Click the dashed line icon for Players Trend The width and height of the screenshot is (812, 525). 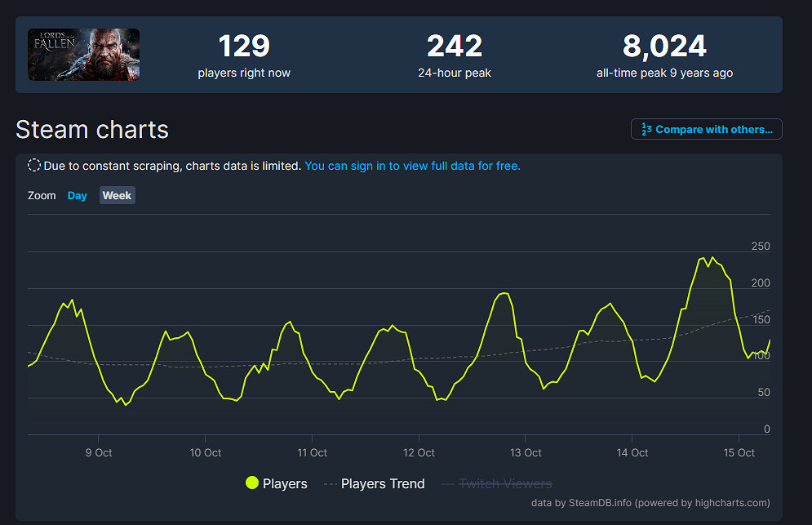click(x=330, y=483)
